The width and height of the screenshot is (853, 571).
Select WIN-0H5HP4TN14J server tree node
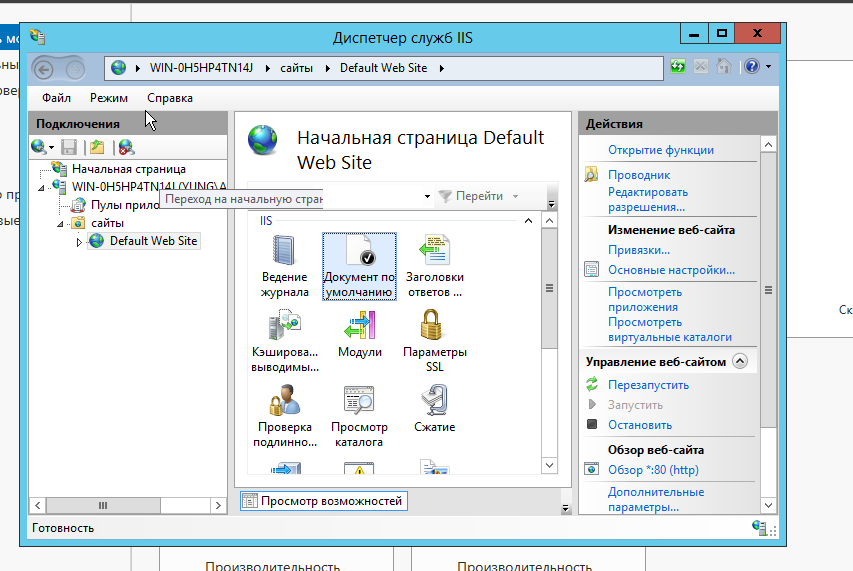pyautogui.click(x=149, y=187)
